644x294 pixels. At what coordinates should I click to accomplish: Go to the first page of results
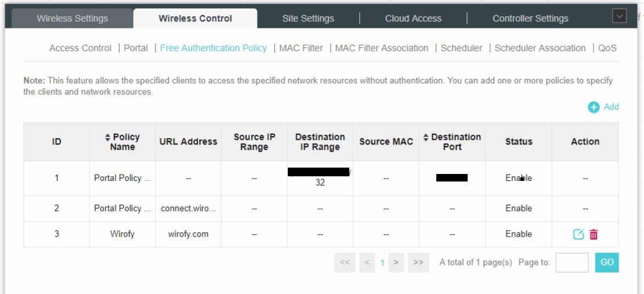[345, 263]
